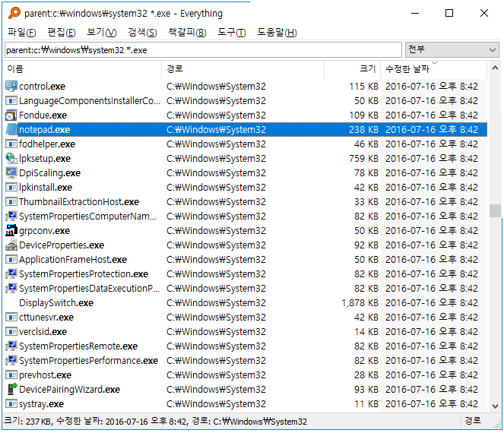This screenshot has width=504, height=433.
Task: Click the control.exe file icon
Action: 11,86
